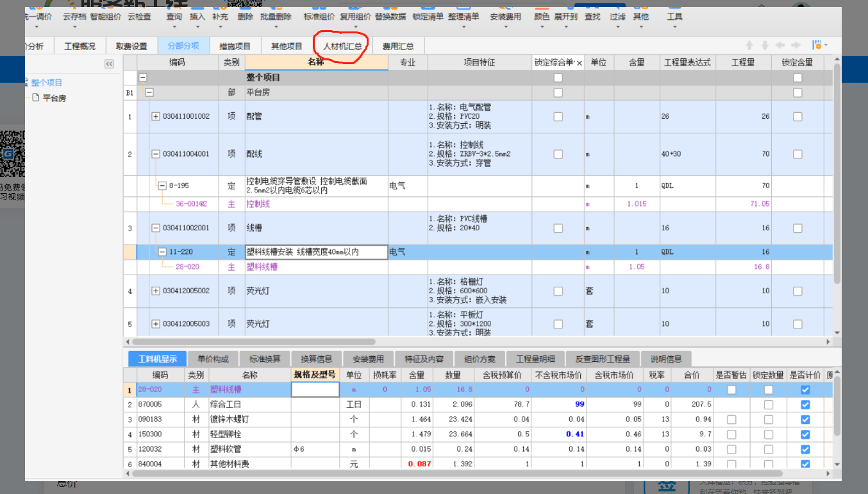The width and height of the screenshot is (868, 494).
Task: Collapse the left project tree panel
Action: tap(109, 64)
